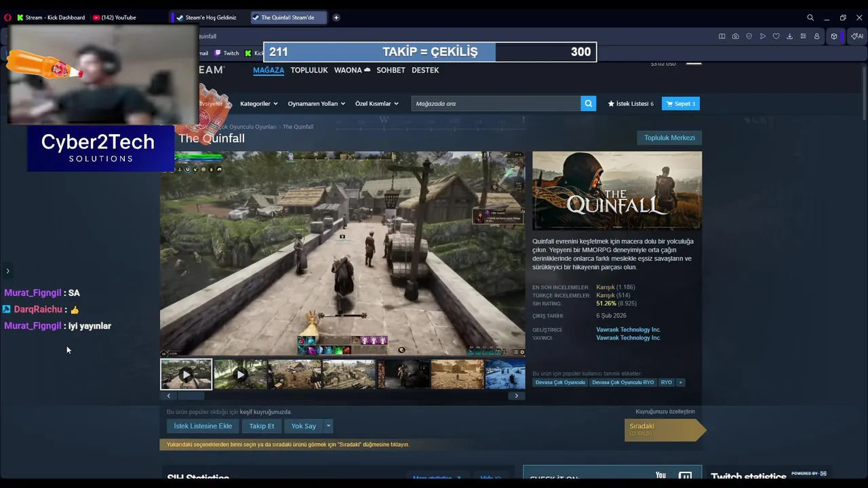Open the Topluluk Merkezi button
This screenshot has height=488, width=868.
tap(669, 138)
